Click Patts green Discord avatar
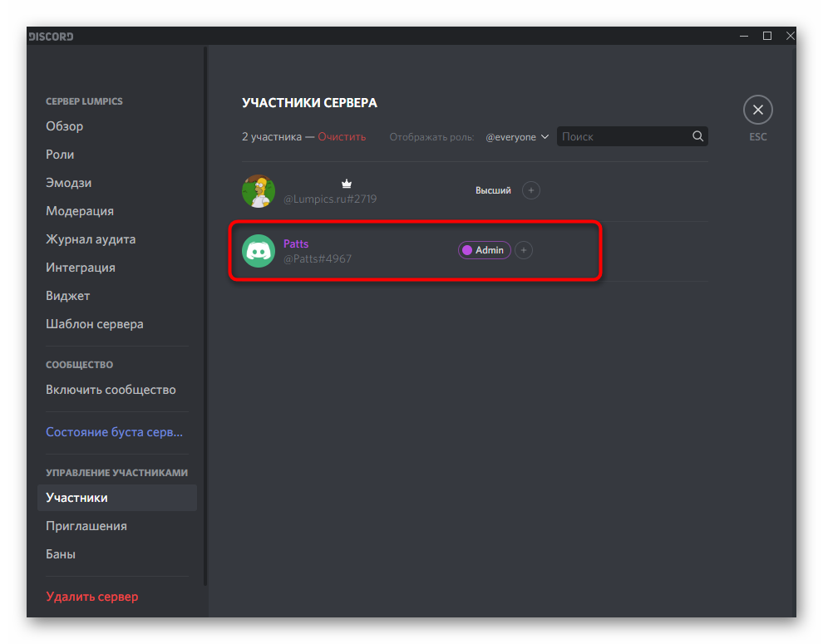The image size is (823, 644). [259, 251]
